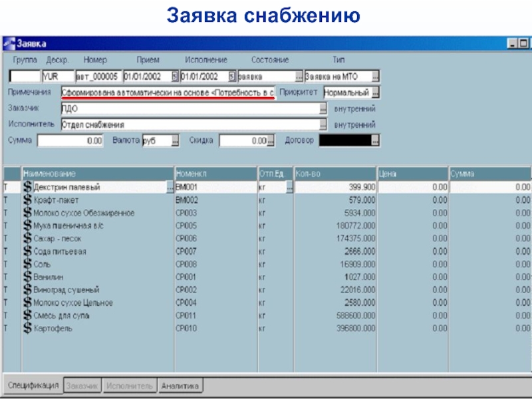
Task: Open the unit lookup in the ВМ001 row
Action: click(x=289, y=188)
